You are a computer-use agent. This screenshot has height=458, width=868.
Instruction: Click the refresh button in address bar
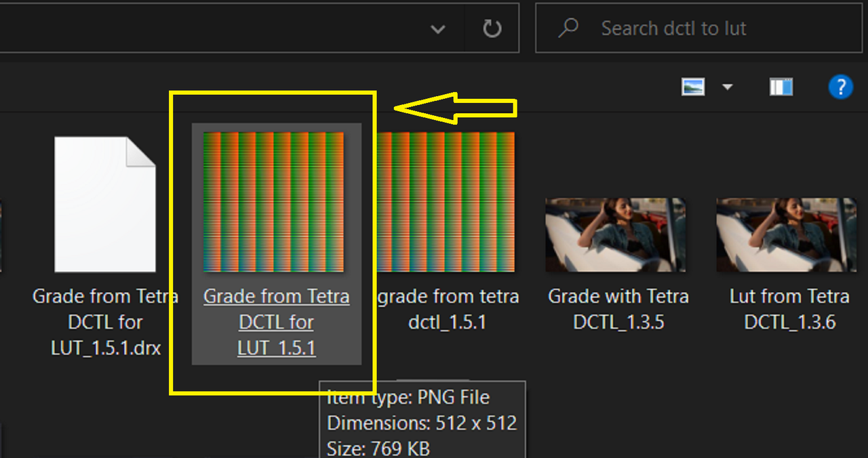pos(492,28)
